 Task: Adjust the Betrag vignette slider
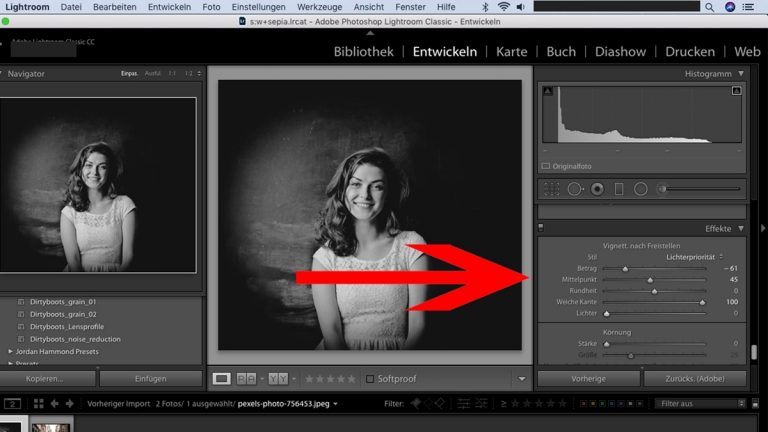click(626, 269)
